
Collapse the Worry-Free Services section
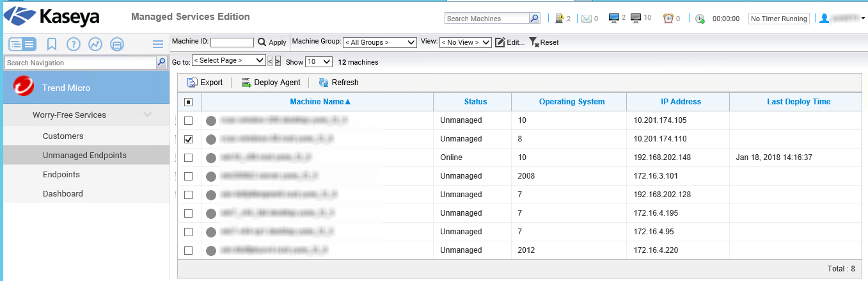click(x=148, y=115)
